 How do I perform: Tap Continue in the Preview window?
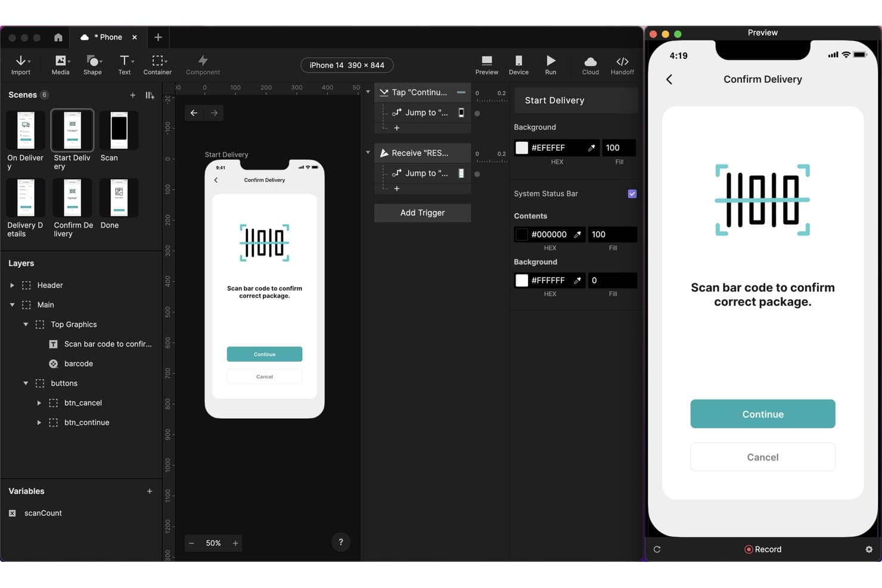coord(763,414)
